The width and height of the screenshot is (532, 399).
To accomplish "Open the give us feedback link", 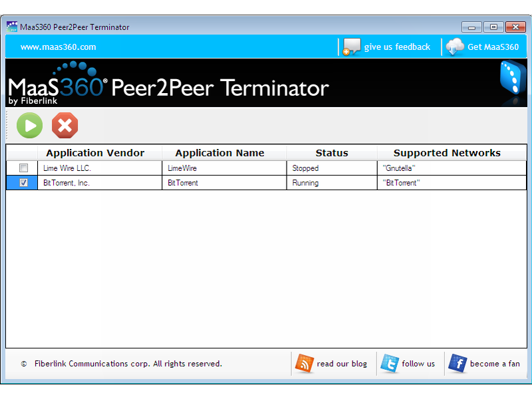I will [x=397, y=47].
